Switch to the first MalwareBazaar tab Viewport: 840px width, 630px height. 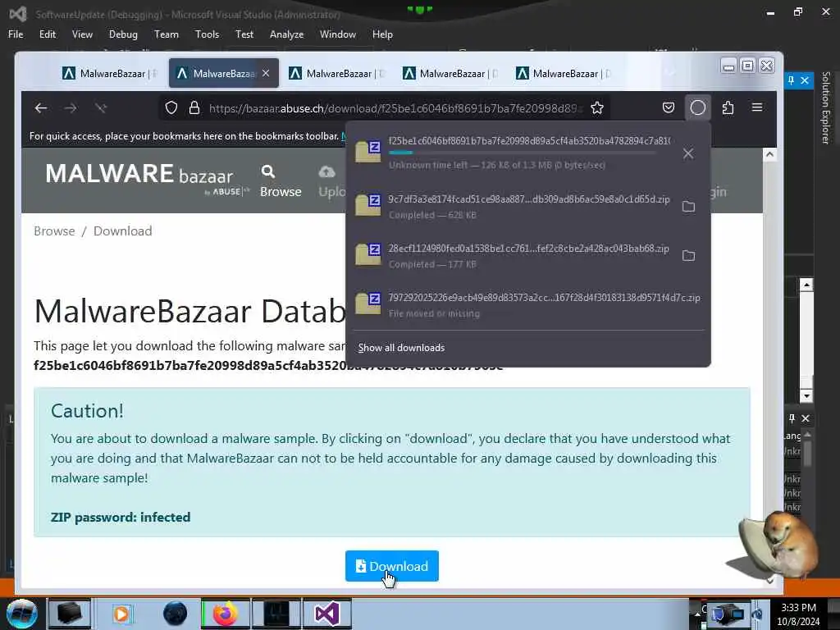110,73
